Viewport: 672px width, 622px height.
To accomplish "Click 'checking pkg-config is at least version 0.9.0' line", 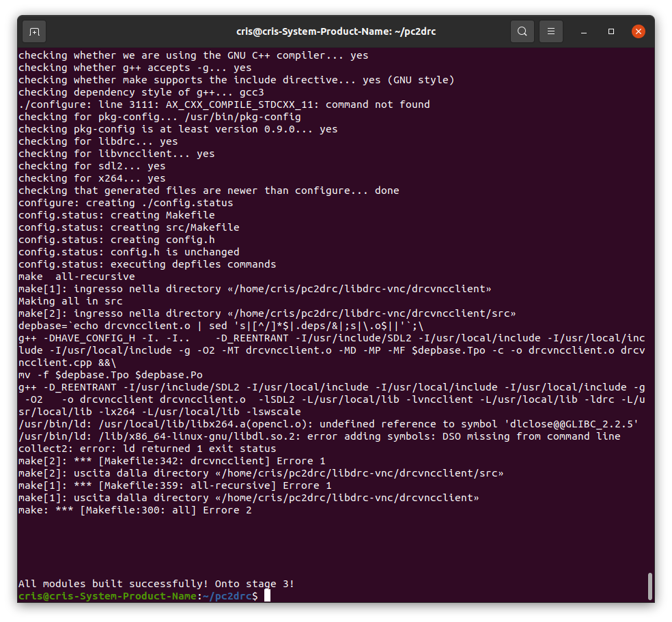I will (178, 129).
